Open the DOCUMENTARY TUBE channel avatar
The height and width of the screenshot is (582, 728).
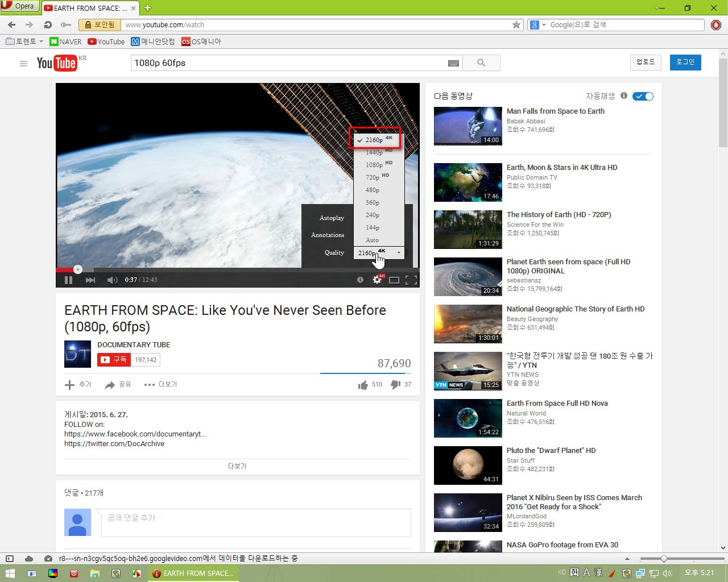77,354
